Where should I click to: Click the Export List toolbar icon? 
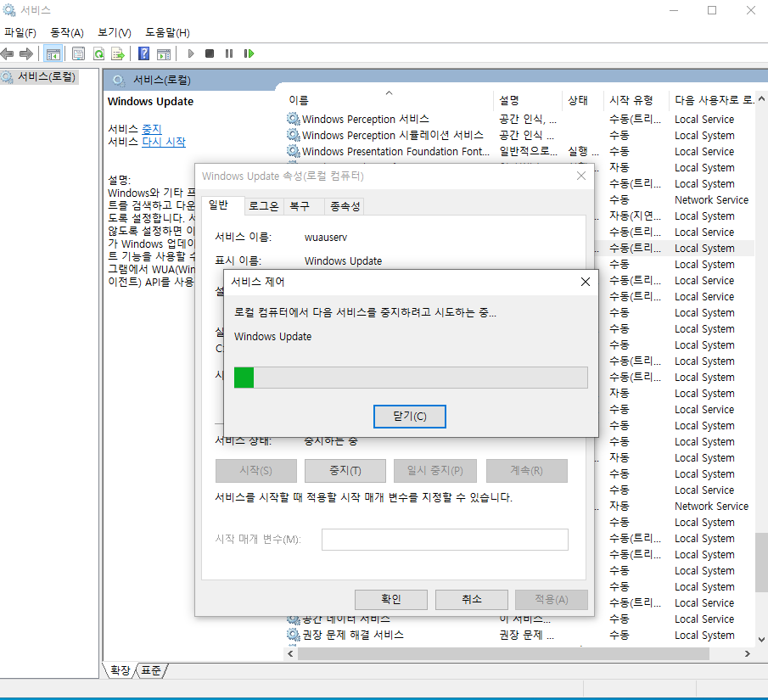click(x=118, y=53)
